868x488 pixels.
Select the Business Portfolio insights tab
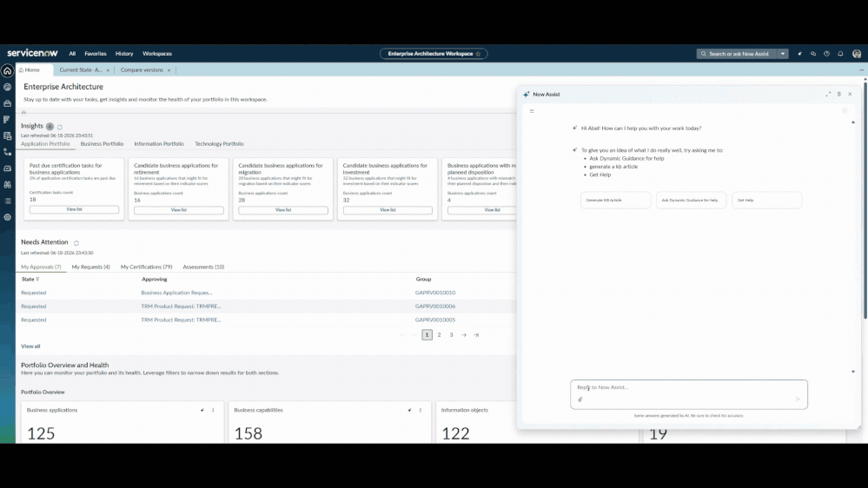102,144
